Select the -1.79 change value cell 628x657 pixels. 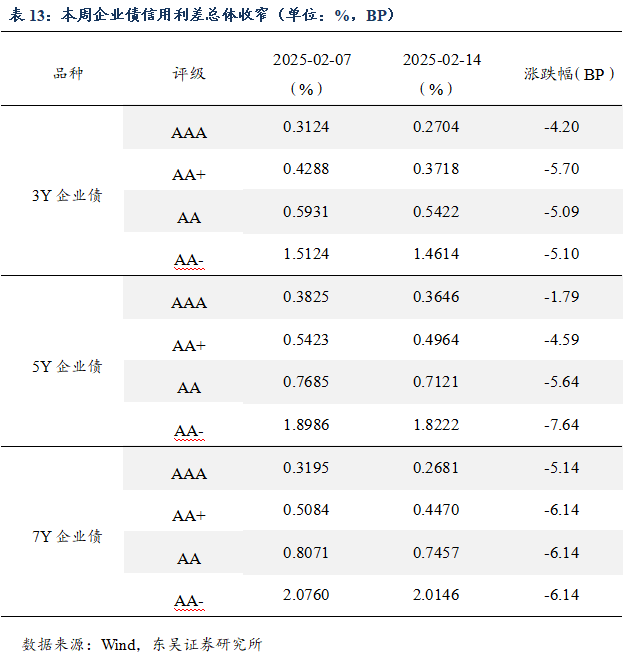coord(562,297)
